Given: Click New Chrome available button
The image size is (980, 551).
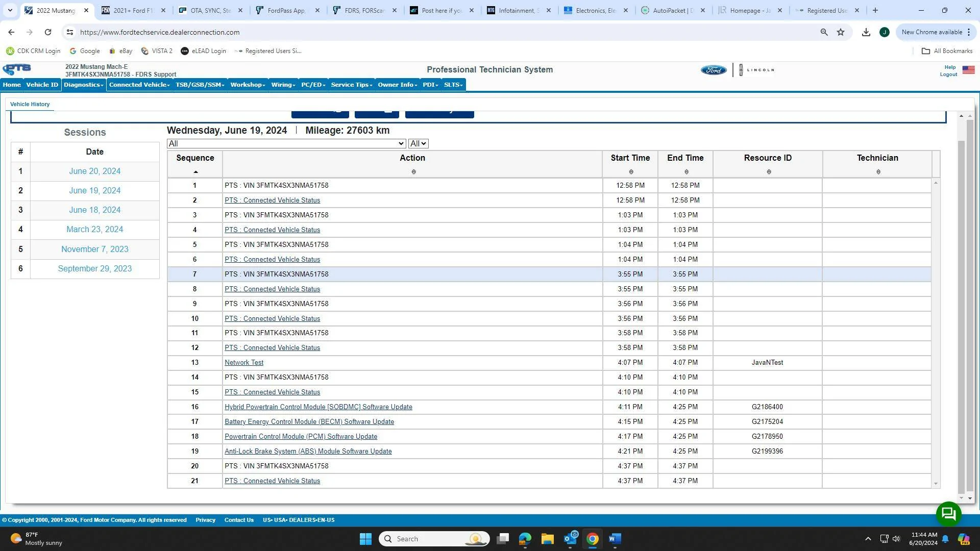Looking at the screenshot, I should coord(936,32).
